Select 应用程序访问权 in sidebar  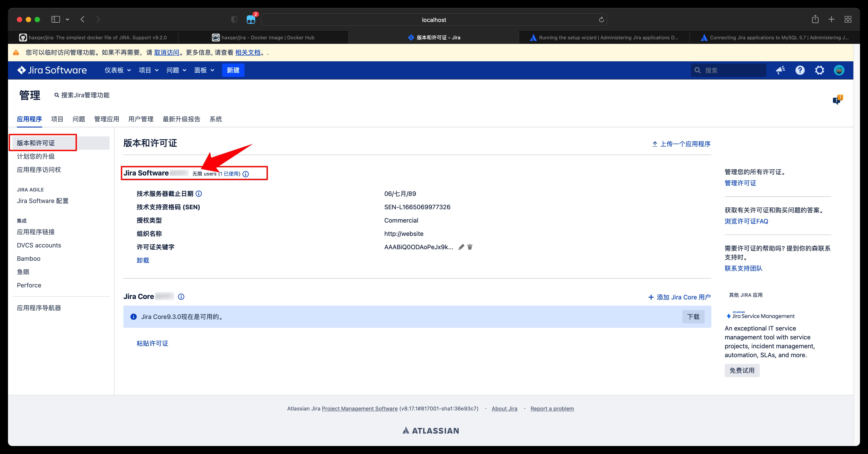pos(39,170)
